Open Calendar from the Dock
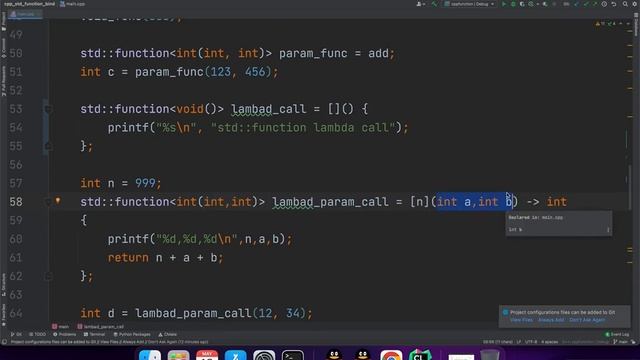Image resolution: width=640 pixels, height=360 pixels. coord(207,355)
